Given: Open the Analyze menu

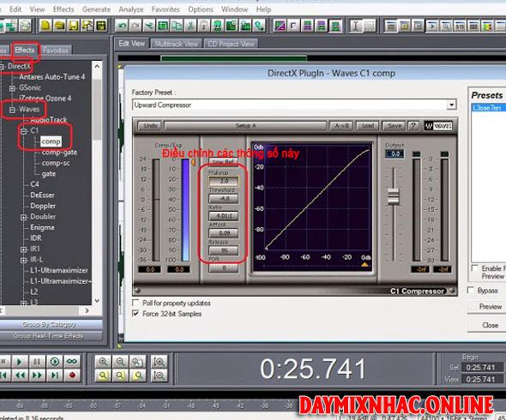Looking at the screenshot, I should pyautogui.click(x=131, y=9).
